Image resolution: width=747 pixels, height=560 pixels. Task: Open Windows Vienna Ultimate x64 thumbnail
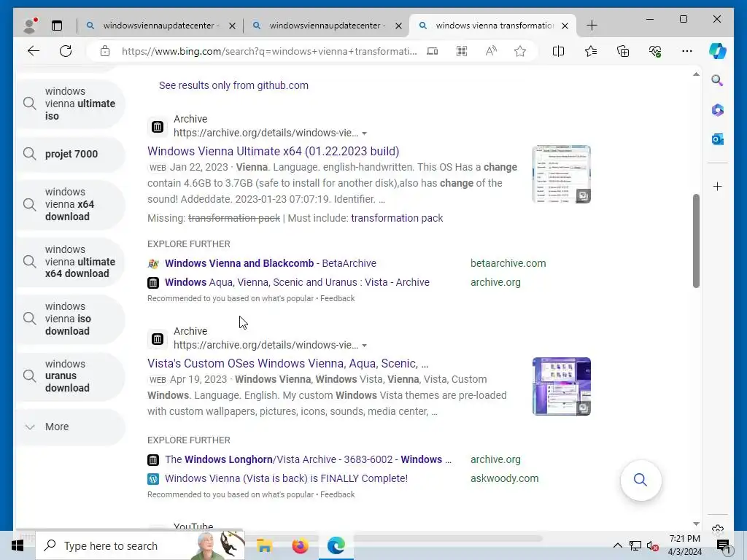pos(561,174)
